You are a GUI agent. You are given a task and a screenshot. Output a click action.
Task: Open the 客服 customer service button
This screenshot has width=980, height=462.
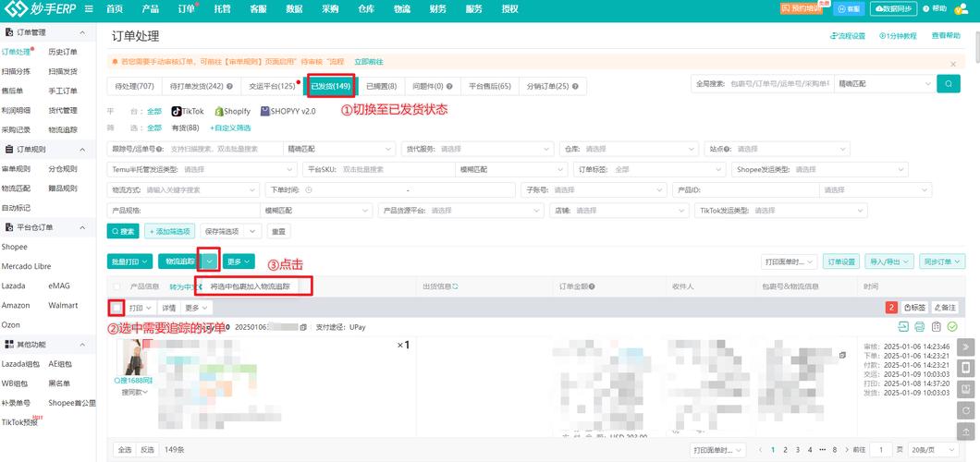click(x=849, y=8)
